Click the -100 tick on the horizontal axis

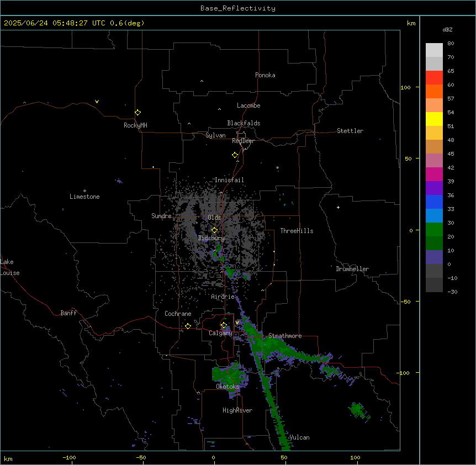click(69, 458)
